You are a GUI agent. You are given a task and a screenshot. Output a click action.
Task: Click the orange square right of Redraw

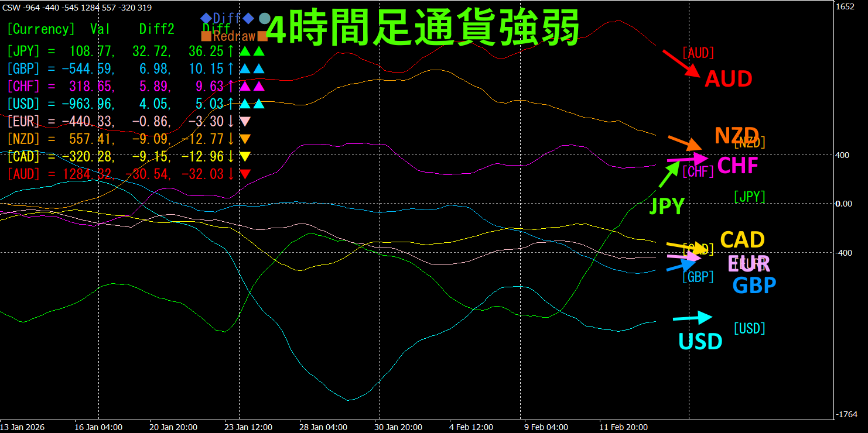click(x=262, y=36)
